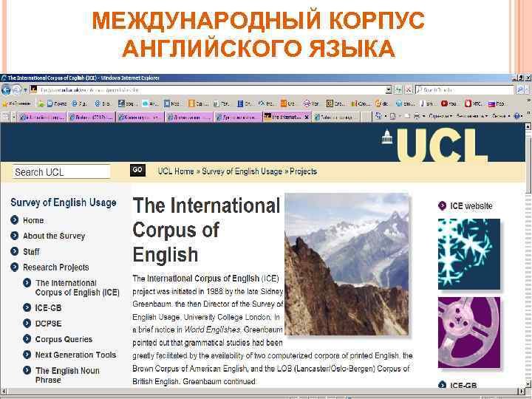Click the Read Mail envelope icon

point(407,117)
